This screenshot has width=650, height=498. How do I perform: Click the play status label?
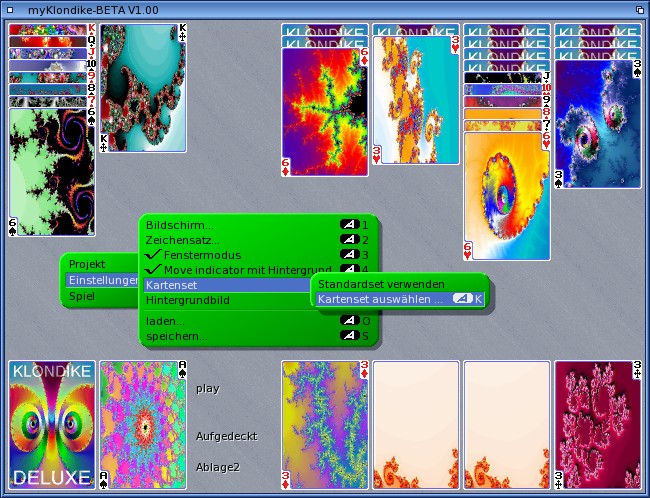coord(208,389)
